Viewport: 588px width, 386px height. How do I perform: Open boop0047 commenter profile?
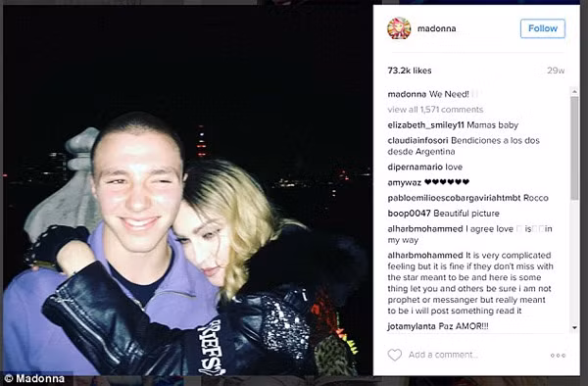pos(409,214)
